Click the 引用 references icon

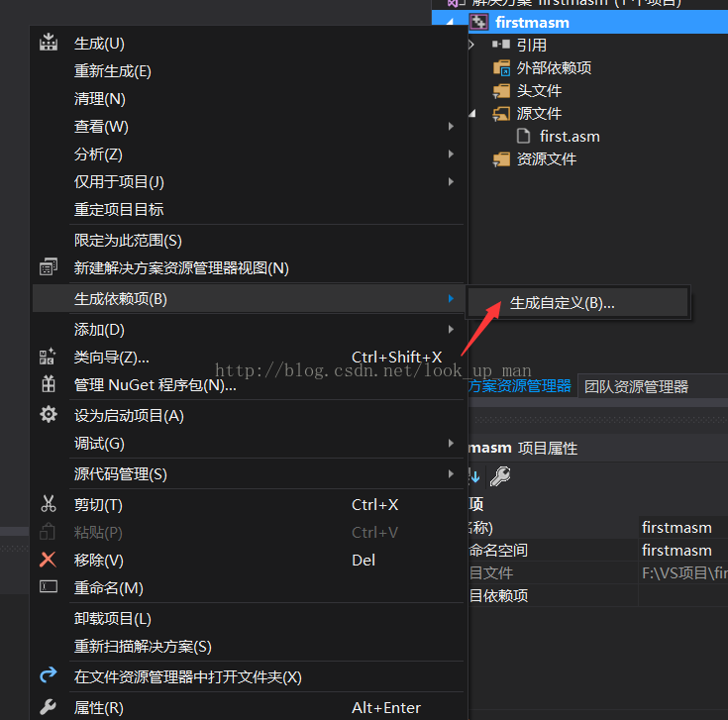pos(501,45)
